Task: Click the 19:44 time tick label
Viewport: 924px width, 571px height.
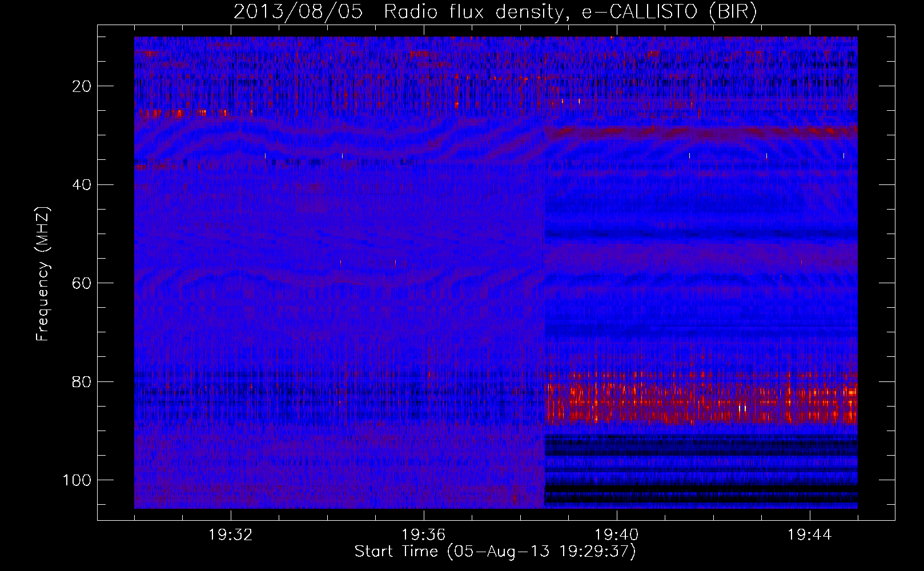Action: click(x=810, y=535)
